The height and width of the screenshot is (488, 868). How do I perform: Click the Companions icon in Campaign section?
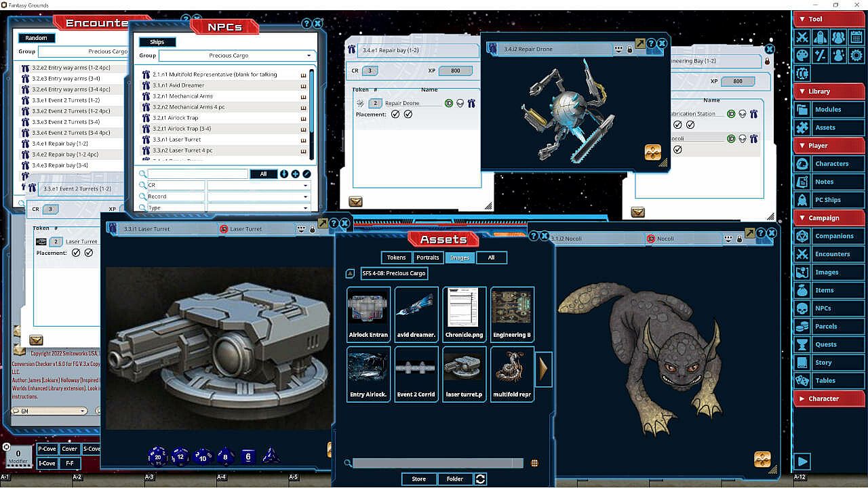click(802, 236)
